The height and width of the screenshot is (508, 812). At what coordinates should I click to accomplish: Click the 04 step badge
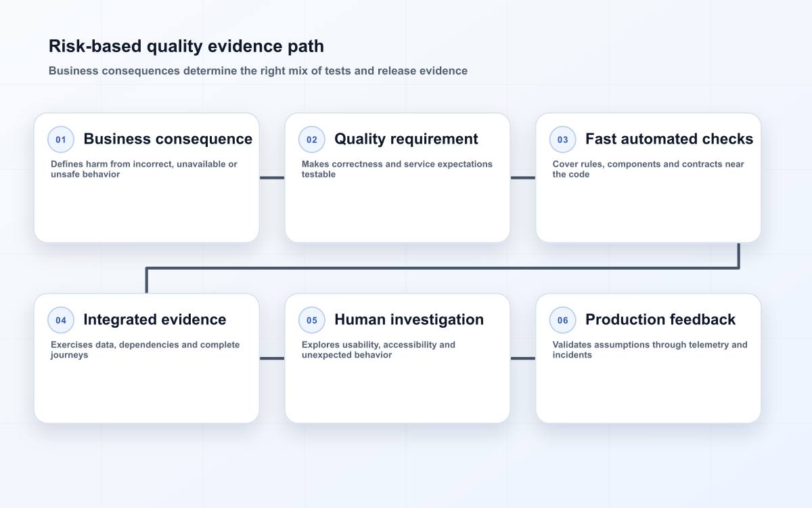coord(61,320)
